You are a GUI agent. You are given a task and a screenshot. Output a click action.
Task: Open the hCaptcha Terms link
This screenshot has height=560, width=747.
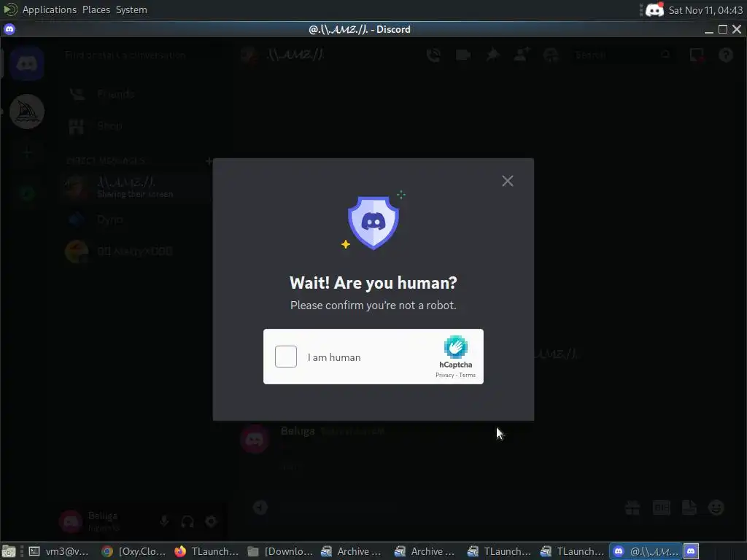pos(468,376)
